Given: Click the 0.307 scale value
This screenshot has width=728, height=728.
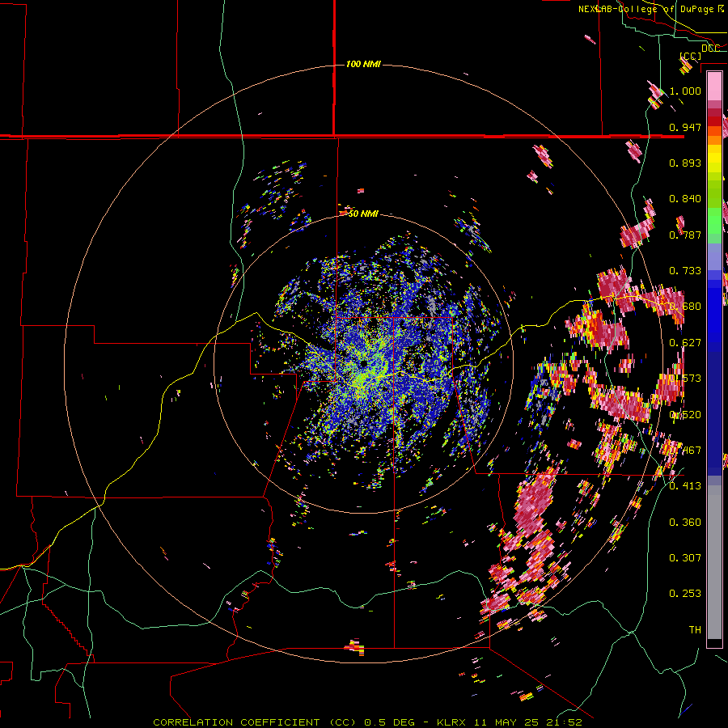Looking at the screenshot, I should [x=685, y=558].
